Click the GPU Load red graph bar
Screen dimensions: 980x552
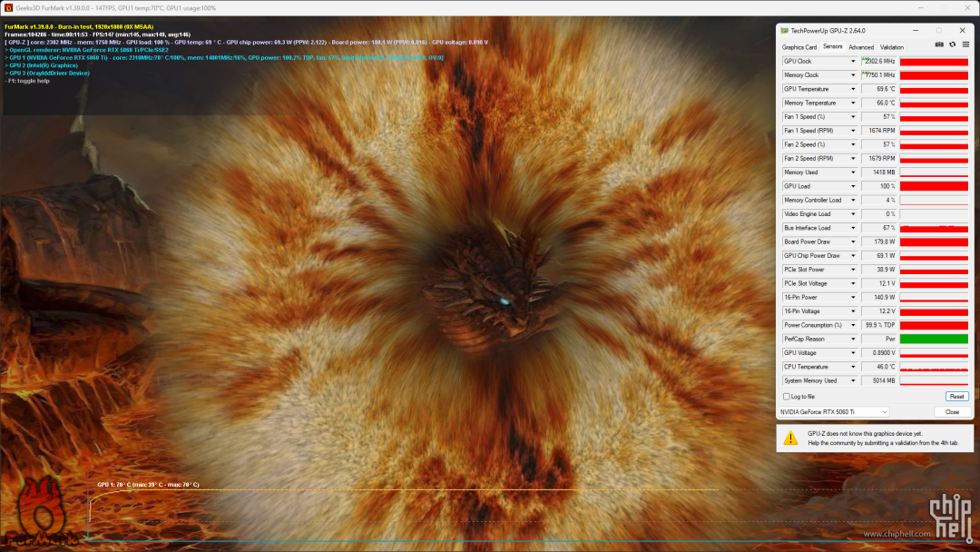point(934,186)
